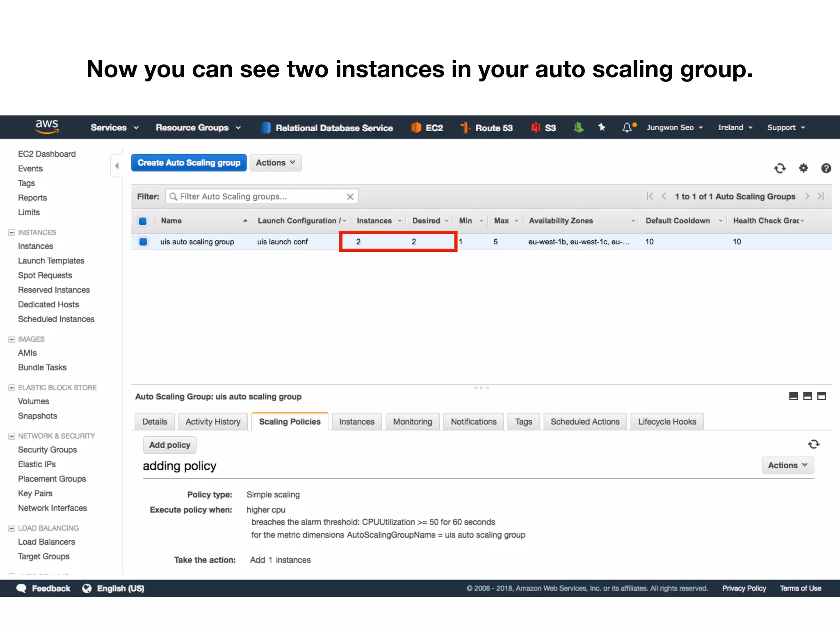Screen dimensions: 840x630
Task: Maximize the details pane
Action: click(822, 396)
